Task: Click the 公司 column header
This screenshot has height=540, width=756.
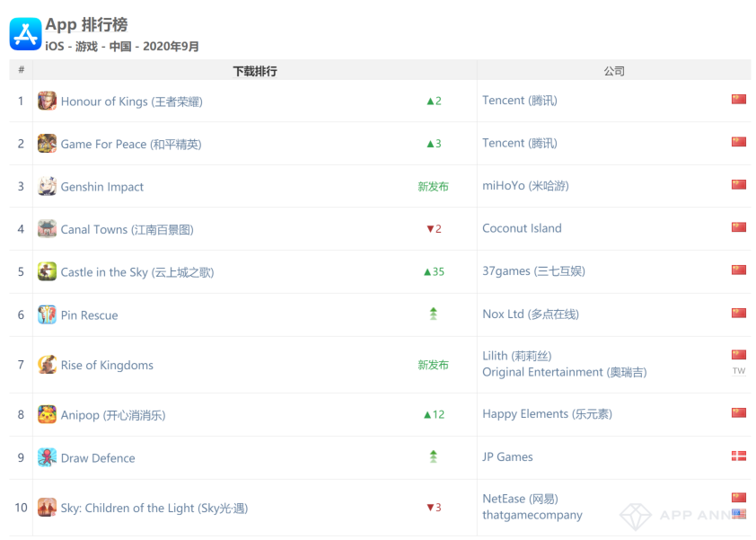Action: [613, 71]
